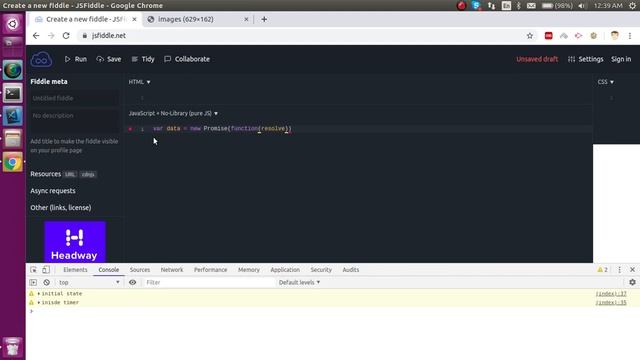Close the Create a new fiddle tab
The height and width of the screenshot is (360, 640).
coord(134,19)
